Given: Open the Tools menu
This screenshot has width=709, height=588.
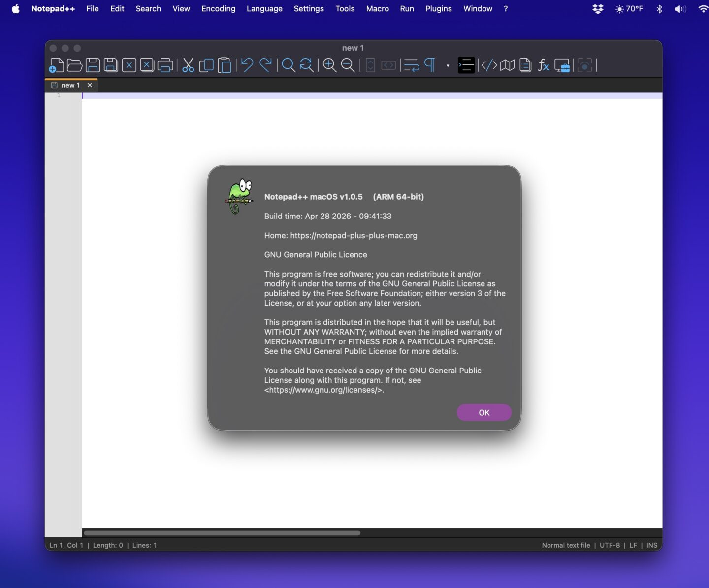Looking at the screenshot, I should [x=345, y=9].
